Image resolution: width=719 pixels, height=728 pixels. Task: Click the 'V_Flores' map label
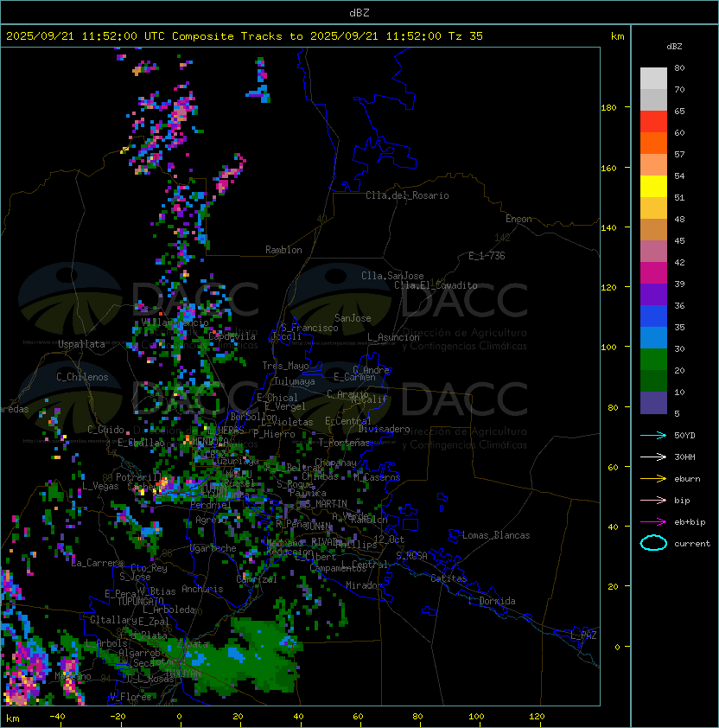[130, 697]
